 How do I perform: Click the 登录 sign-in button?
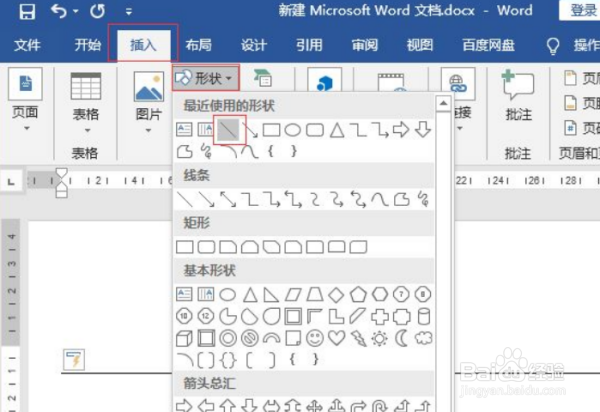[x=582, y=10]
